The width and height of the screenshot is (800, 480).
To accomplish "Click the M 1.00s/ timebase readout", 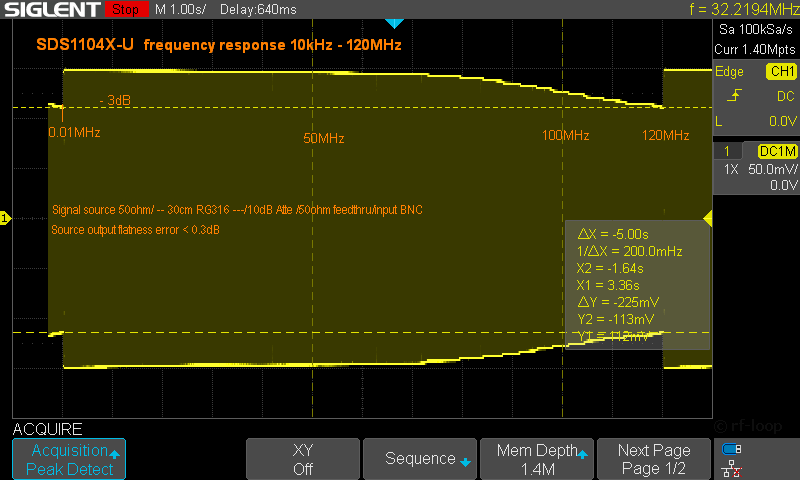I will click(x=181, y=9).
